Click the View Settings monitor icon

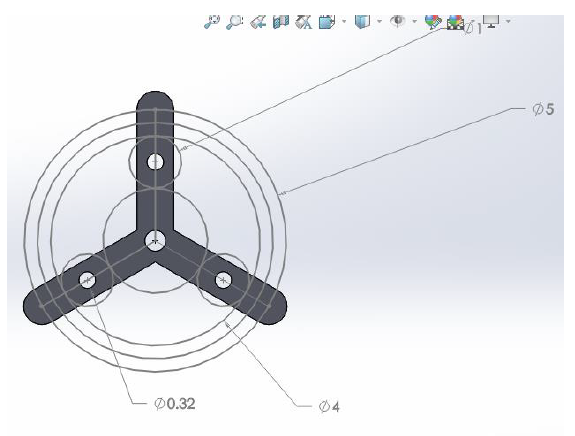click(491, 21)
